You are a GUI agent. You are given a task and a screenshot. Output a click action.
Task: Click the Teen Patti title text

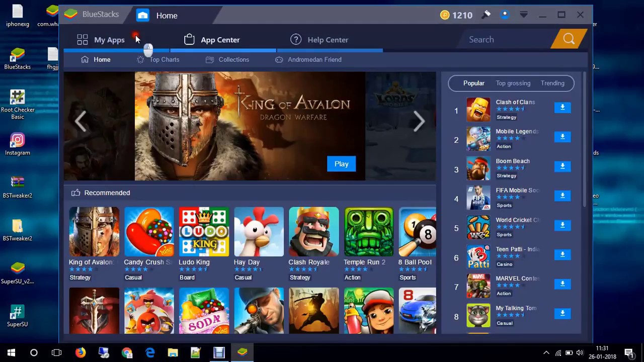[x=517, y=249]
